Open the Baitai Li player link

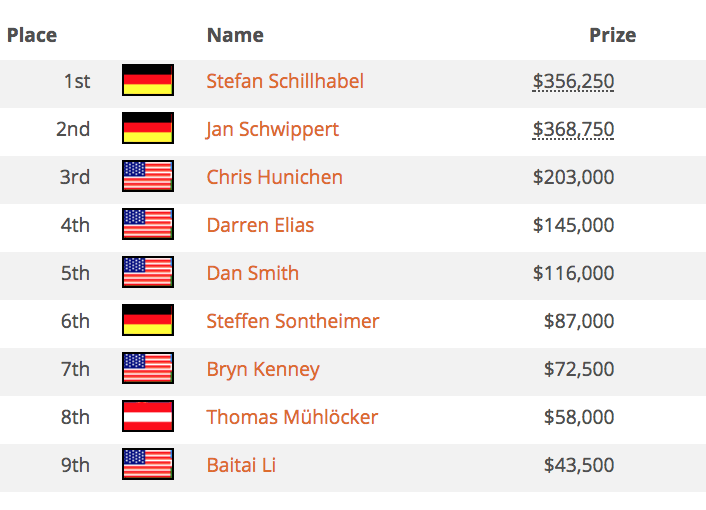241,465
